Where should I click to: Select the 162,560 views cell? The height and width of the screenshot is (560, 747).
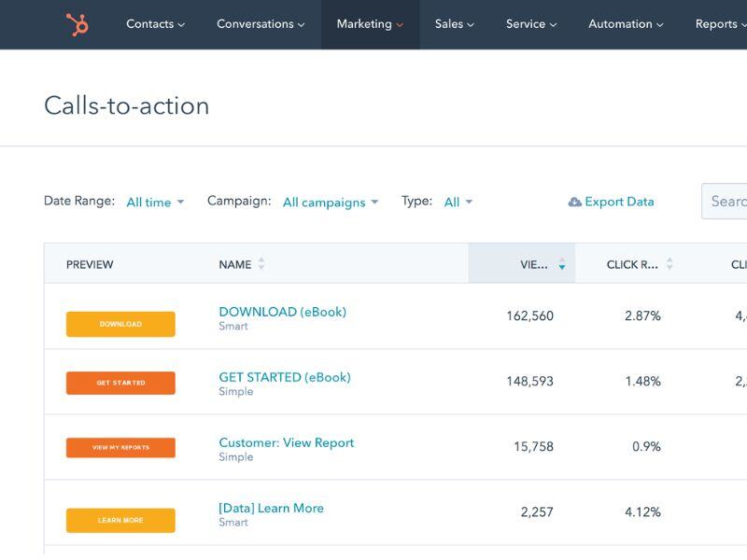pos(529,315)
